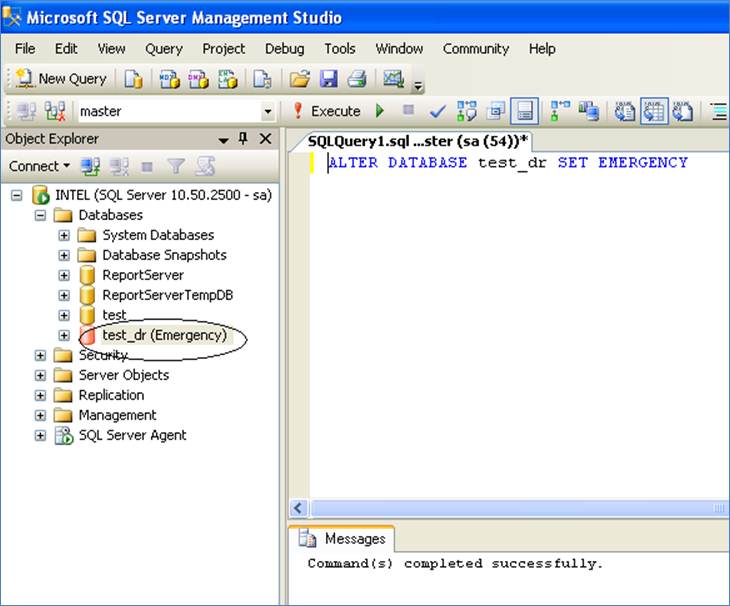The image size is (730, 606).
Task: Select Results to Text
Action: pos(625,111)
